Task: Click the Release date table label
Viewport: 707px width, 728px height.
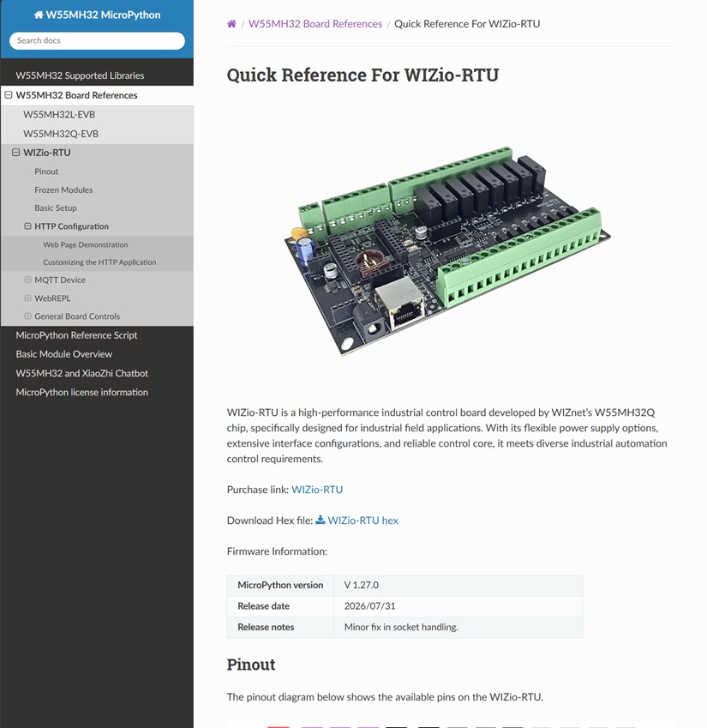Action: point(263,606)
